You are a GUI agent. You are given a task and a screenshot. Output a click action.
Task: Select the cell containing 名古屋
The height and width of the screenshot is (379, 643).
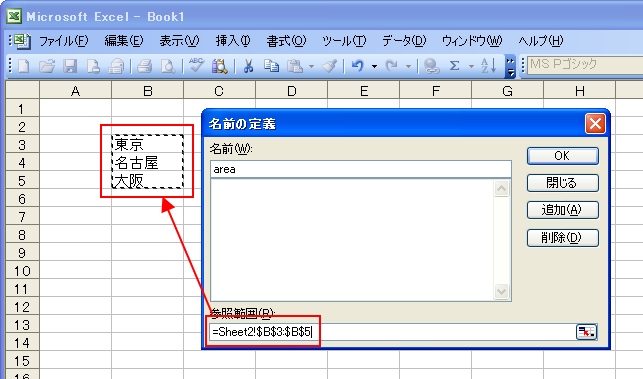coord(148,162)
